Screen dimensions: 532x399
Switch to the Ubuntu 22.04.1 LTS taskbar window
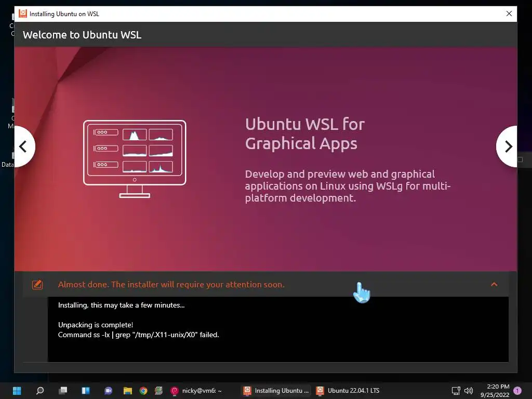click(348, 391)
